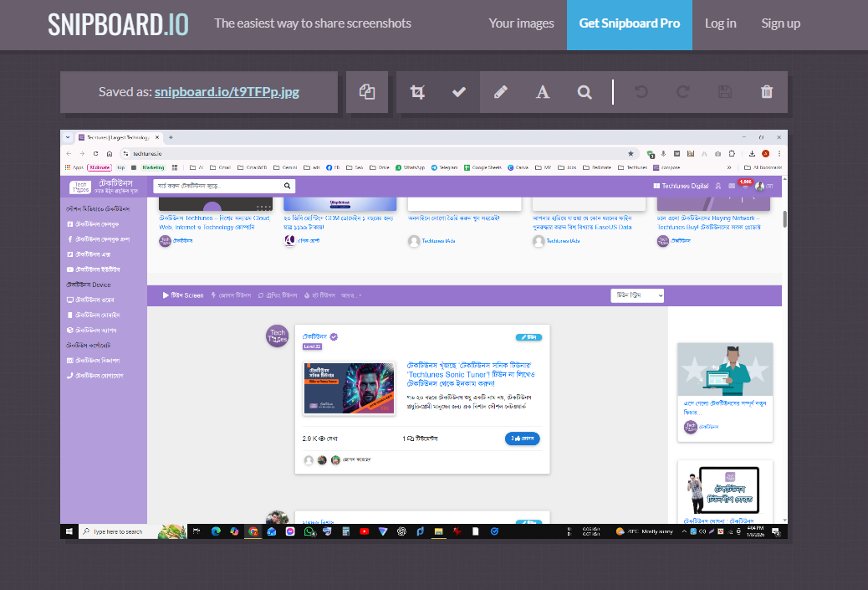Viewport: 868px width, 590px height.
Task: Redo the last edit
Action: pos(683,92)
